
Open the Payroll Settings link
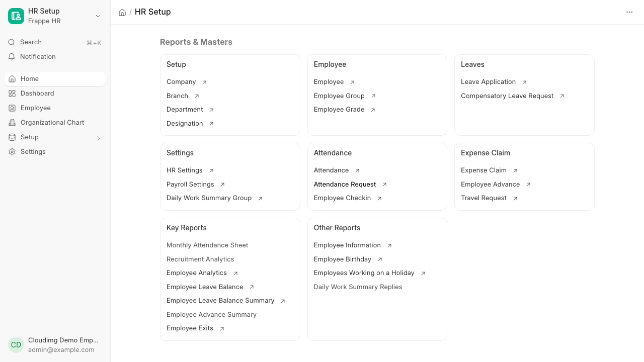tap(190, 185)
